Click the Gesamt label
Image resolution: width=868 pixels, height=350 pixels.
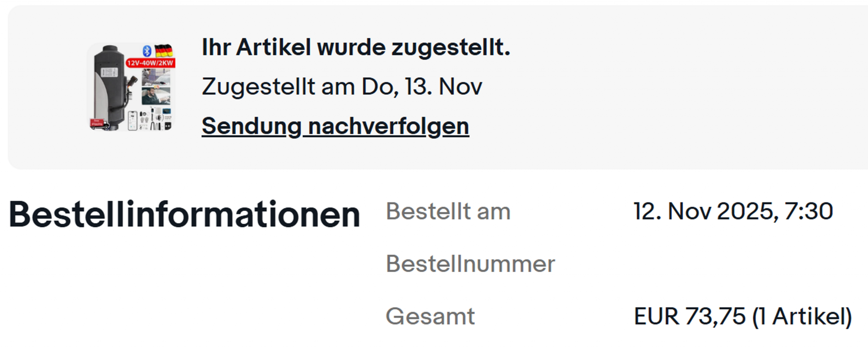click(x=430, y=316)
